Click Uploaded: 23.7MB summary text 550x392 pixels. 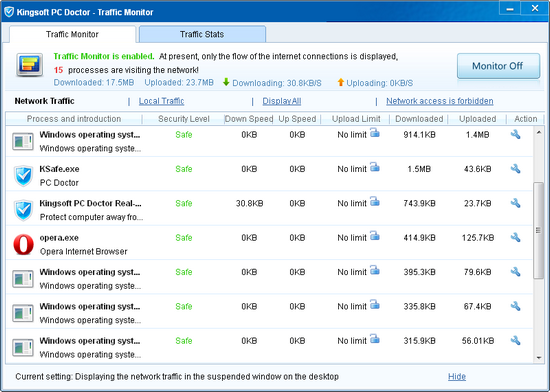[x=179, y=82]
